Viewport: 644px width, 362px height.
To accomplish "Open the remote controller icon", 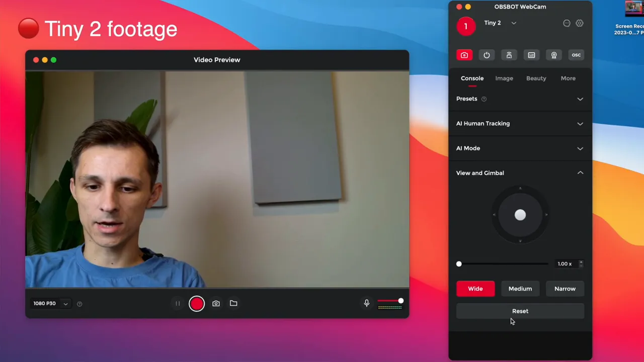I will tap(509, 55).
